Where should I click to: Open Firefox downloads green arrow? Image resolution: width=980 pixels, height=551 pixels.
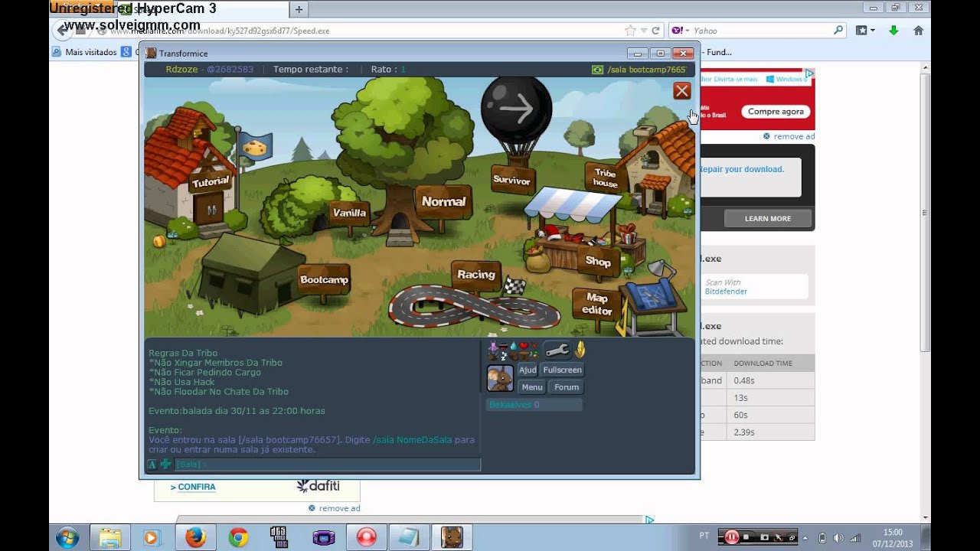coord(893,31)
